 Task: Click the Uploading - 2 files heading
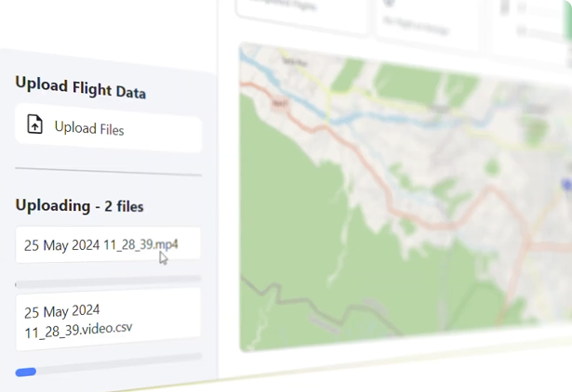click(x=79, y=204)
